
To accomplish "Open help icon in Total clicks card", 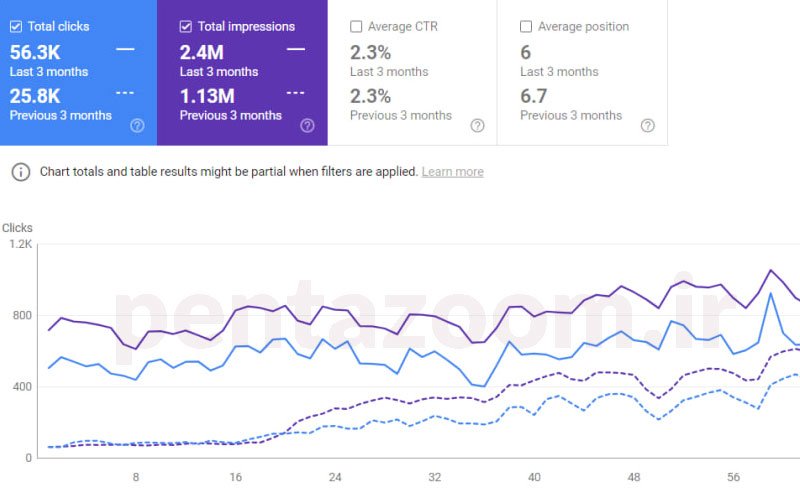I will click(137, 125).
